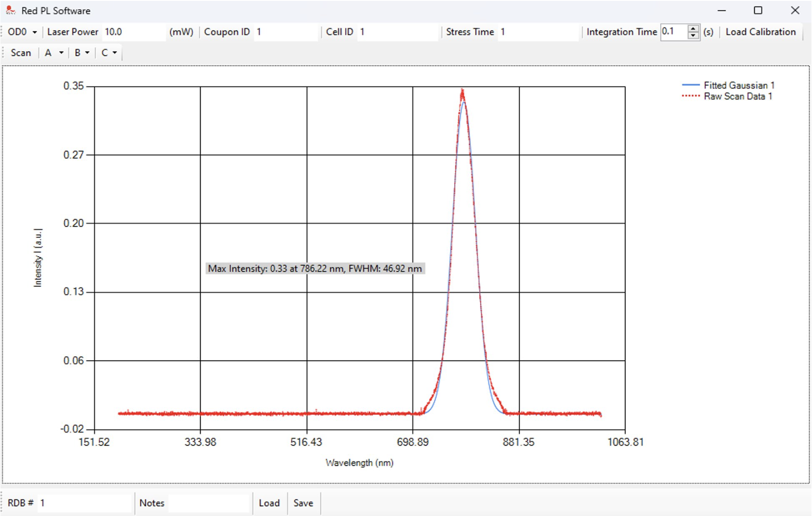Expand the A dropdown menu
The height and width of the screenshot is (516, 812).
point(54,53)
